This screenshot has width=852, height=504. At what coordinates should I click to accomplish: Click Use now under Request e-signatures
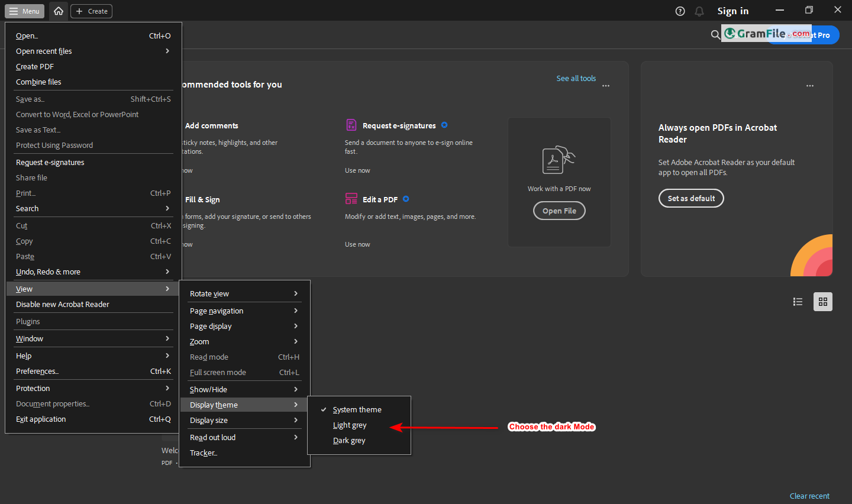[357, 170]
